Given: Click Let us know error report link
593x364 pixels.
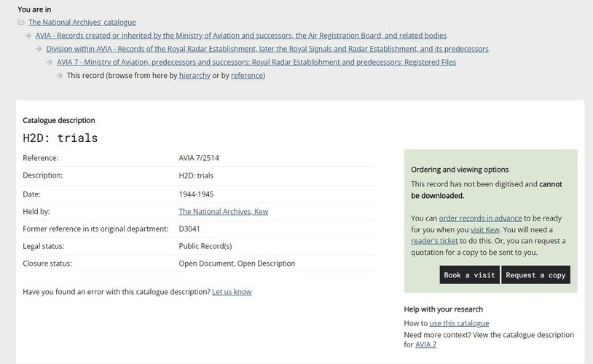Looking at the screenshot, I should pos(232,292).
